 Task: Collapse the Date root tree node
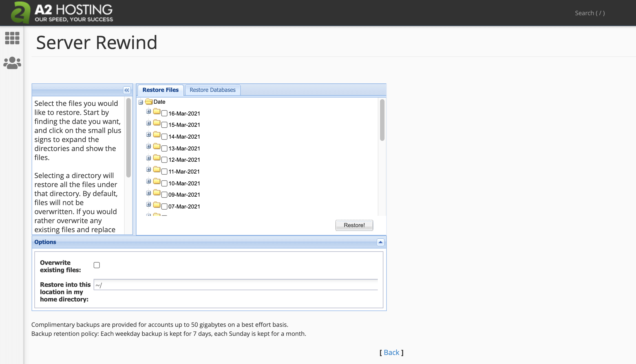(x=141, y=102)
